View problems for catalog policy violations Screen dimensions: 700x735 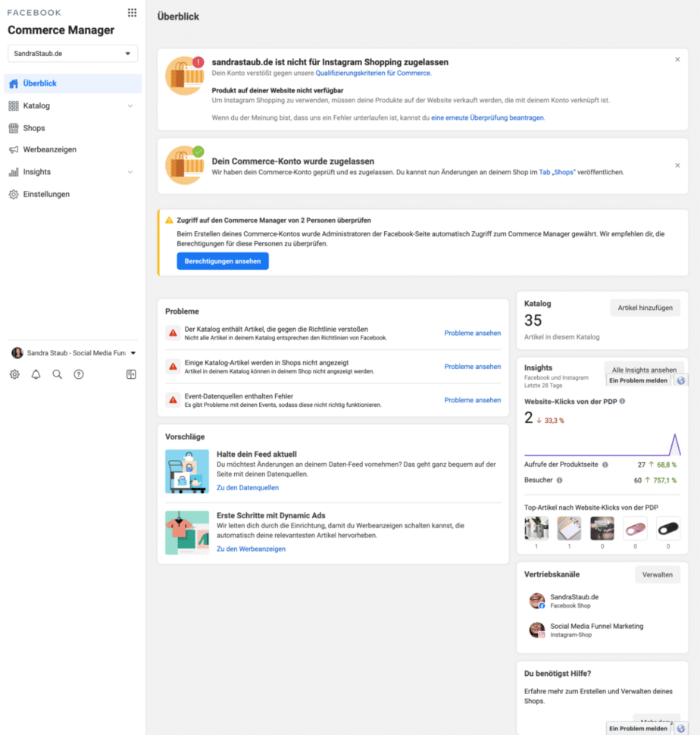click(472, 333)
